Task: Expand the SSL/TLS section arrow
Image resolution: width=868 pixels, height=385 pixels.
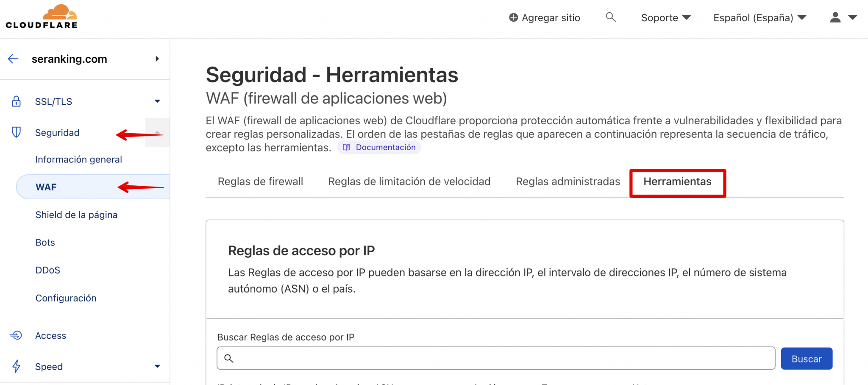Action: [157, 101]
